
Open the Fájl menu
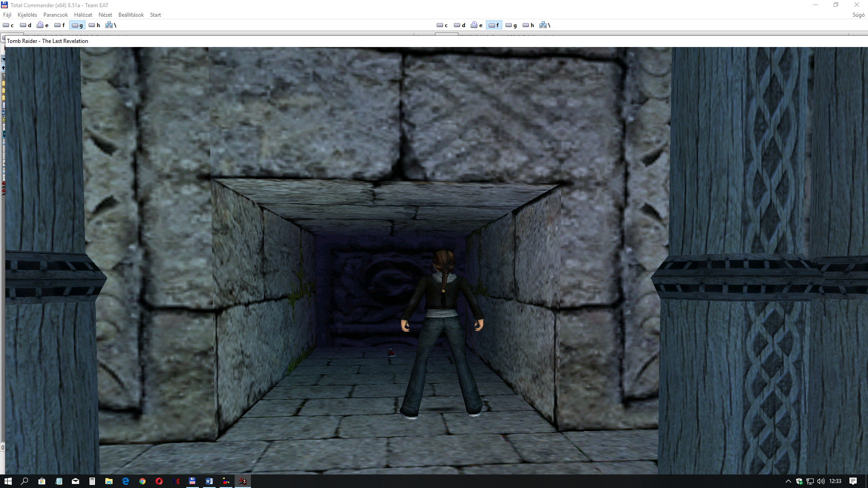(7, 15)
